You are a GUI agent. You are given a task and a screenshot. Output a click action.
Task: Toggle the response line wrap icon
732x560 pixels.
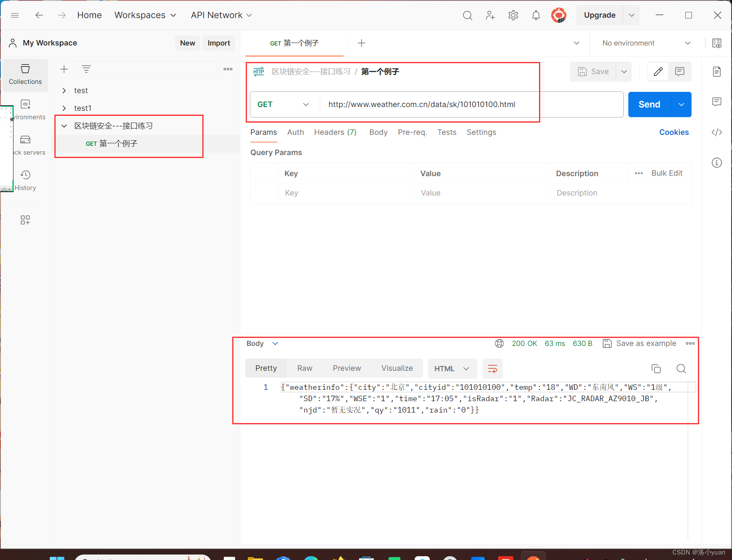493,369
